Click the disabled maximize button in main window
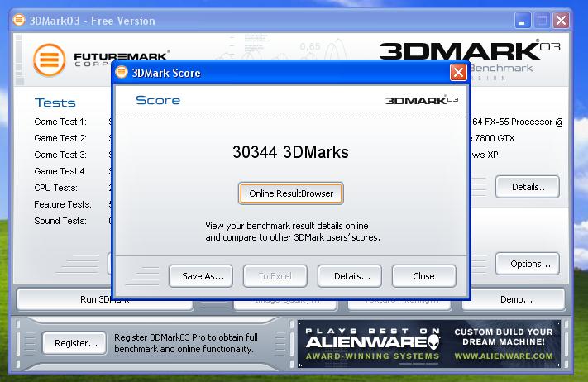The width and height of the screenshot is (588, 382). click(542, 20)
